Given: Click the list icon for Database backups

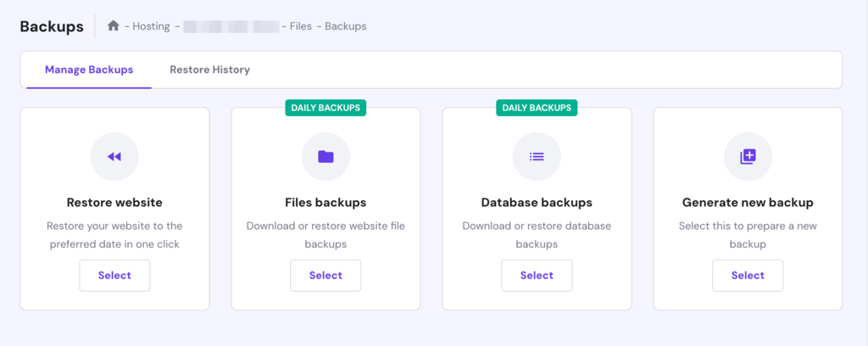Looking at the screenshot, I should point(537,157).
